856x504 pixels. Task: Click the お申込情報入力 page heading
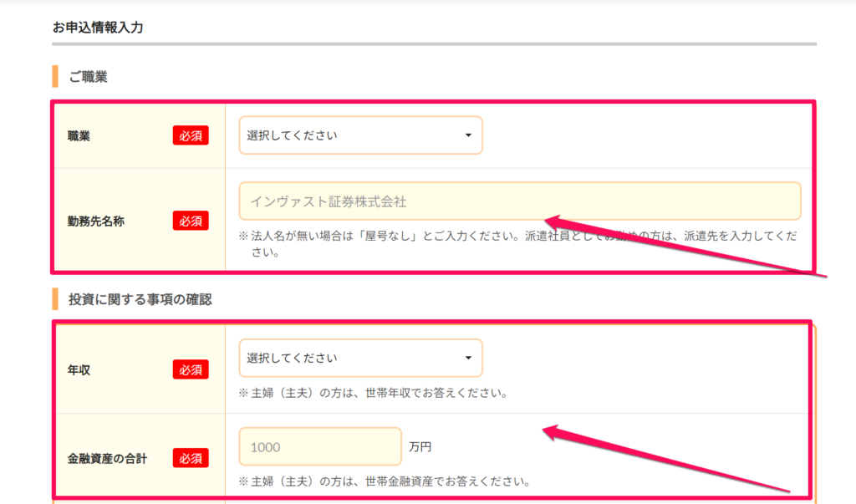98,28
